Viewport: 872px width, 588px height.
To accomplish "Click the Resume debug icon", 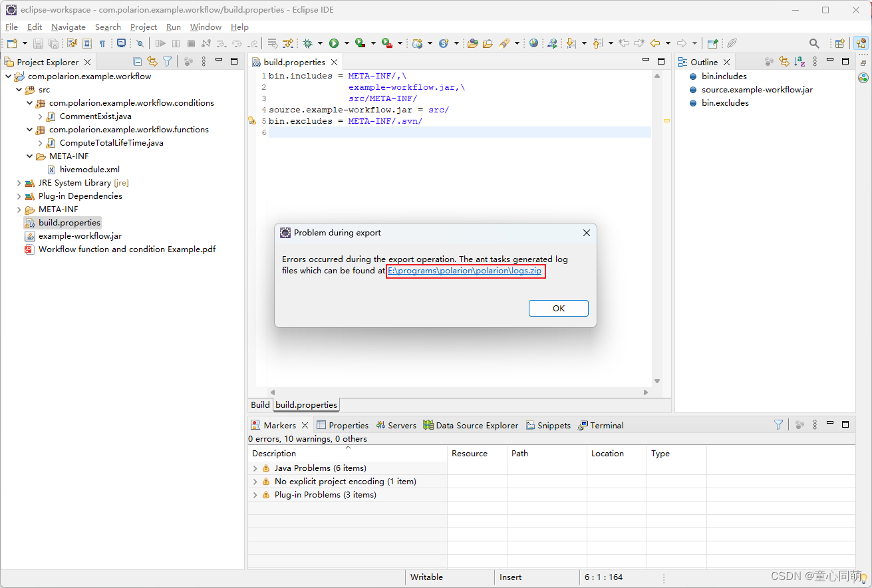I will [161, 43].
